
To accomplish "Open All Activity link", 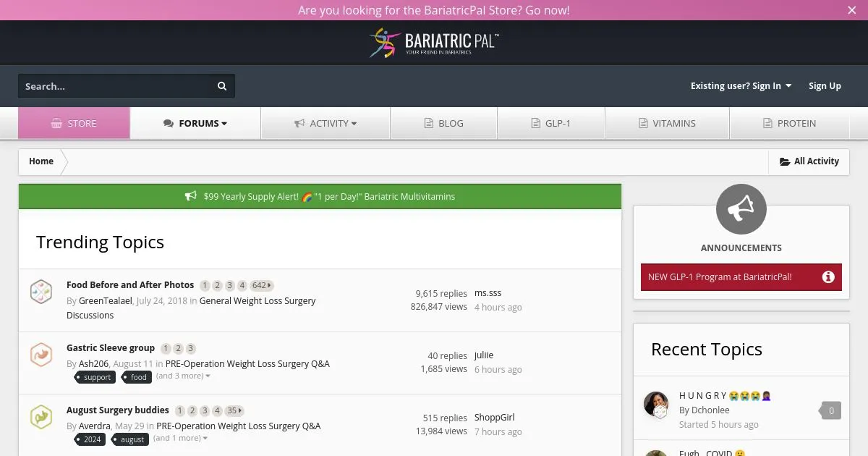I will (x=809, y=161).
